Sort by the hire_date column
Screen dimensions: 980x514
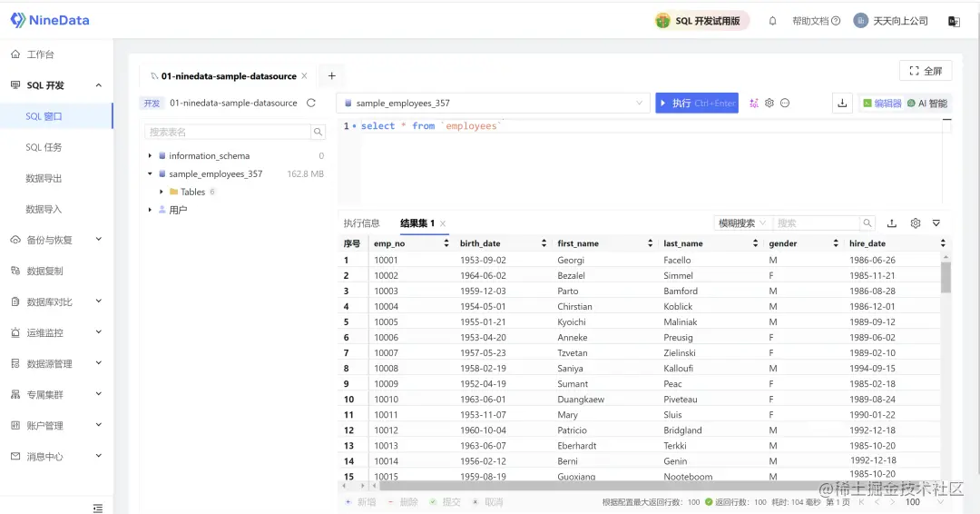click(943, 243)
